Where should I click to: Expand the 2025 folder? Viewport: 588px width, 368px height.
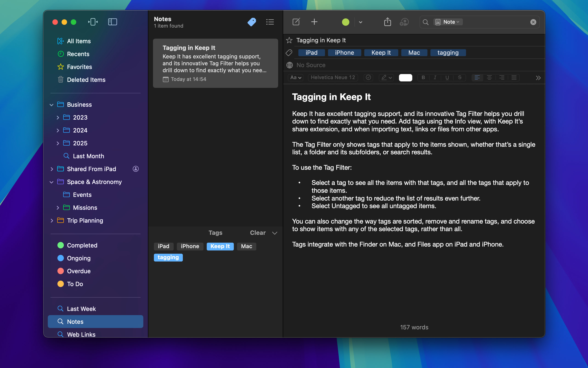58,143
